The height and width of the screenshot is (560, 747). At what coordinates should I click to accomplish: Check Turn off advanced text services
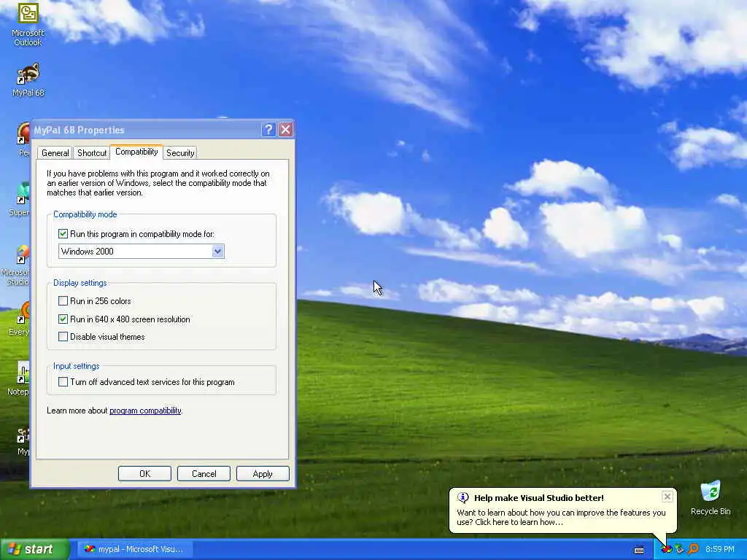(63, 382)
